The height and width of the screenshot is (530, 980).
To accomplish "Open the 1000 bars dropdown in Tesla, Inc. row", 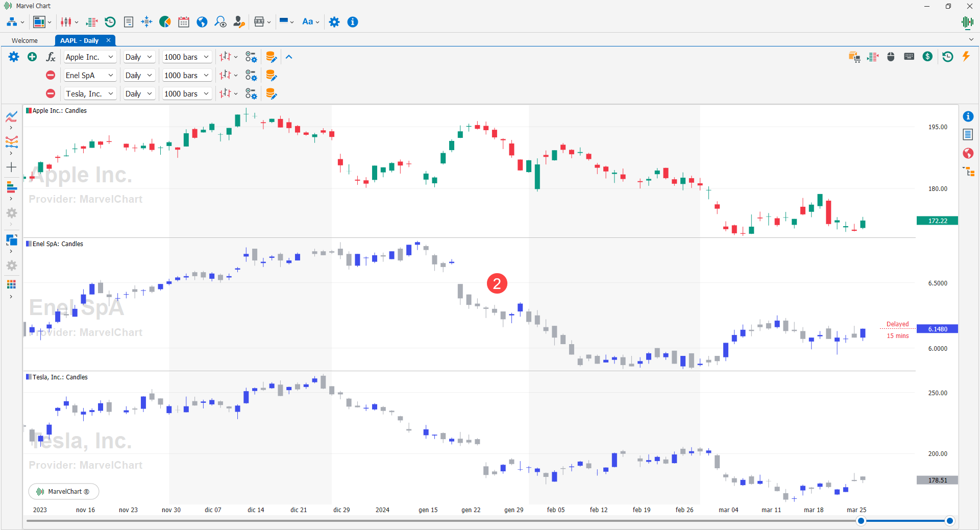I will click(187, 94).
